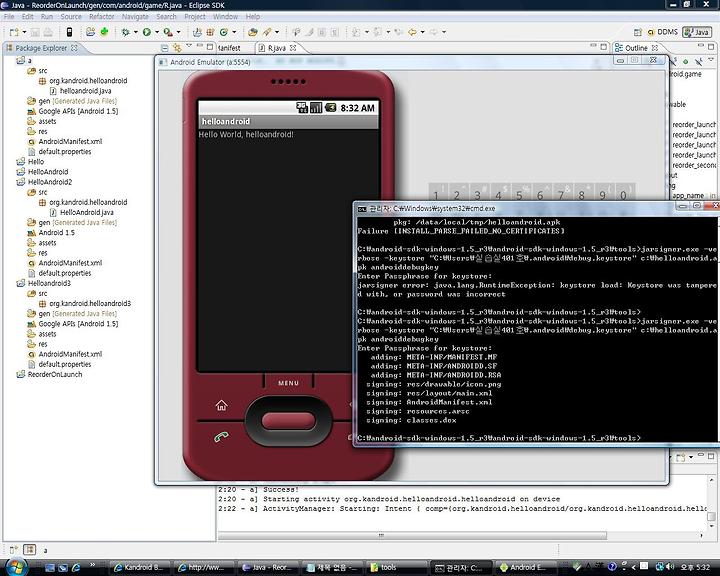This screenshot has width=720, height=576.
Task: Tap the MENU button on the emulator
Action: [x=288, y=383]
